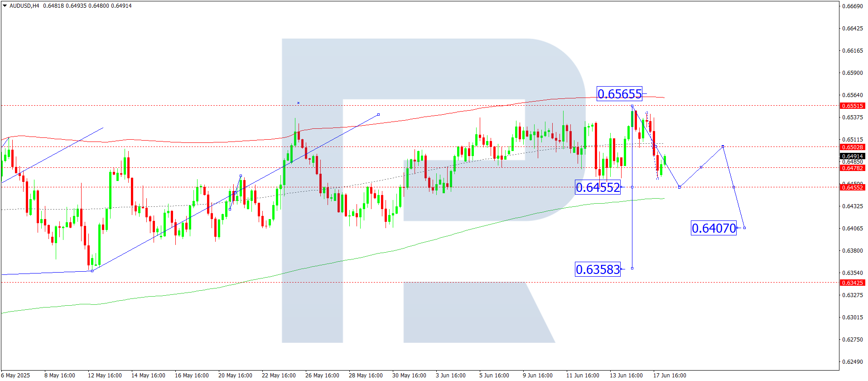868x381 pixels.
Task: Click the red 0.65028 price axis tag
Action: [x=852, y=147]
